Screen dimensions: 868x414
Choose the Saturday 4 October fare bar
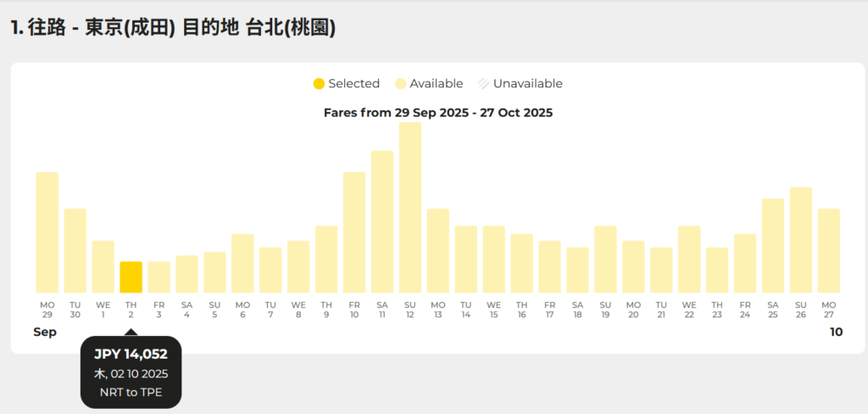186,274
